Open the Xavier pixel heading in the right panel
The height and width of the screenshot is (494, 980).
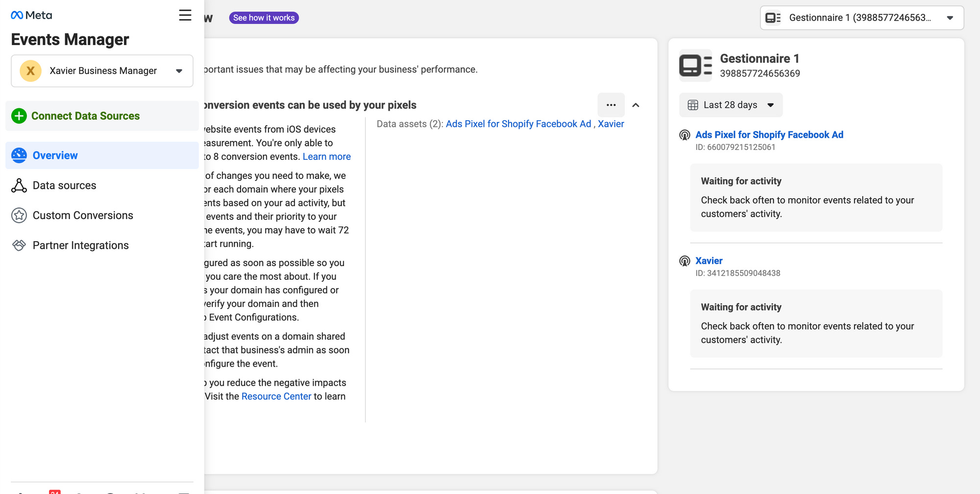point(709,261)
